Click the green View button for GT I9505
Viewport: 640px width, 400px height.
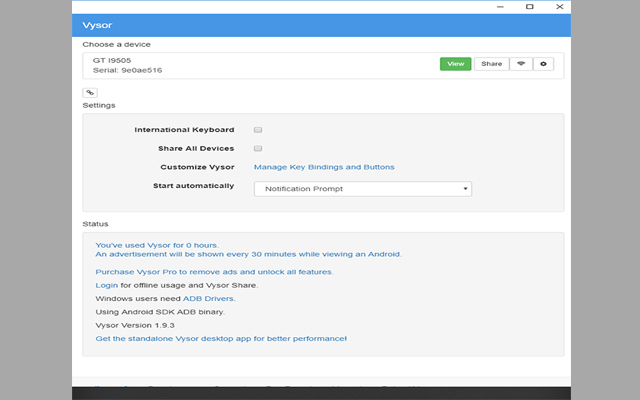click(455, 64)
